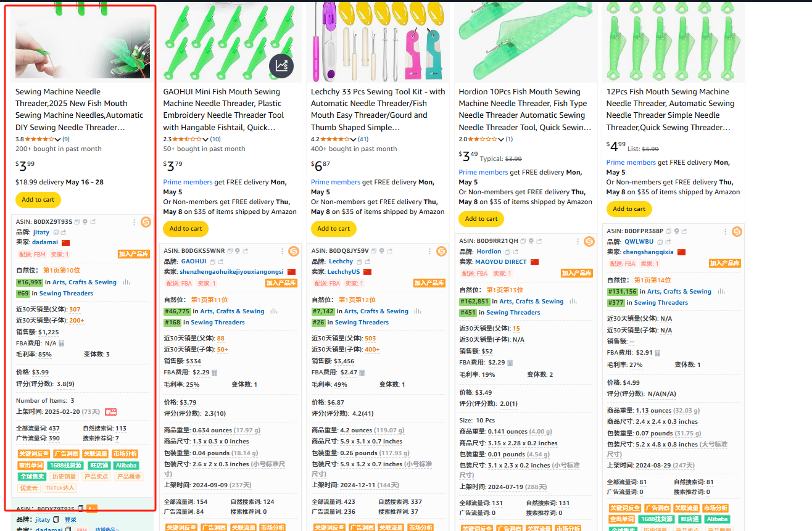Click the Prime members link in the 12Pcs card
Viewport: 812px width, 531px height.
pyautogui.click(x=631, y=163)
